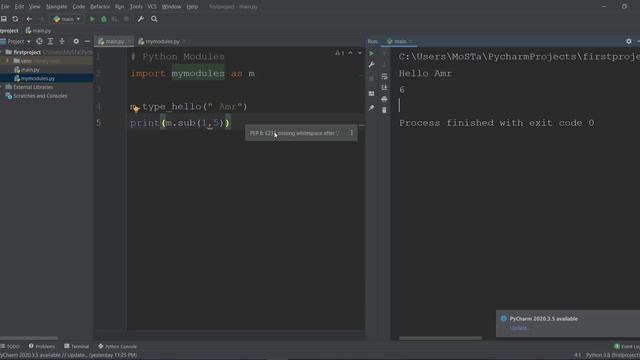640x360 pixels.
Task: Hide the Project panel with the minus icon
Action: tap(87, 41)
